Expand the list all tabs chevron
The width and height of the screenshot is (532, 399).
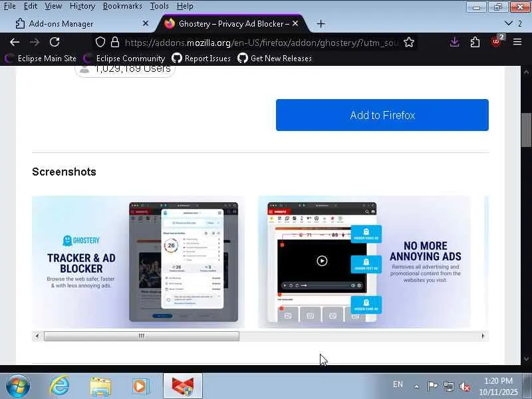coord(509,23)
